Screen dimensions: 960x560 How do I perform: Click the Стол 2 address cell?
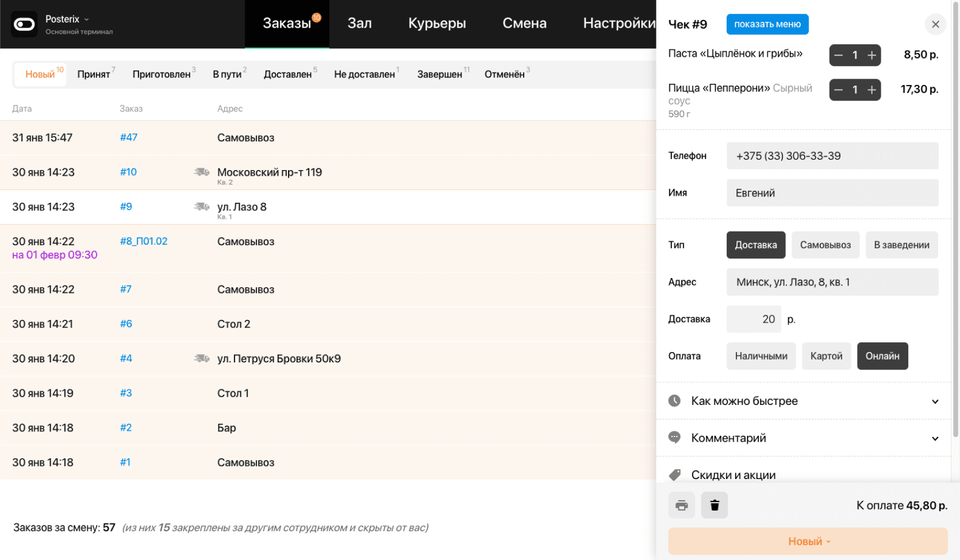tap(234, 324)
